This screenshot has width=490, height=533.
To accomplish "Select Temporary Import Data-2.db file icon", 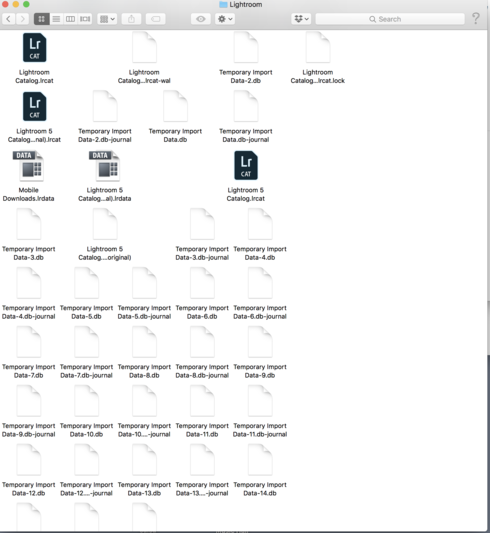I will click(246, 48).
